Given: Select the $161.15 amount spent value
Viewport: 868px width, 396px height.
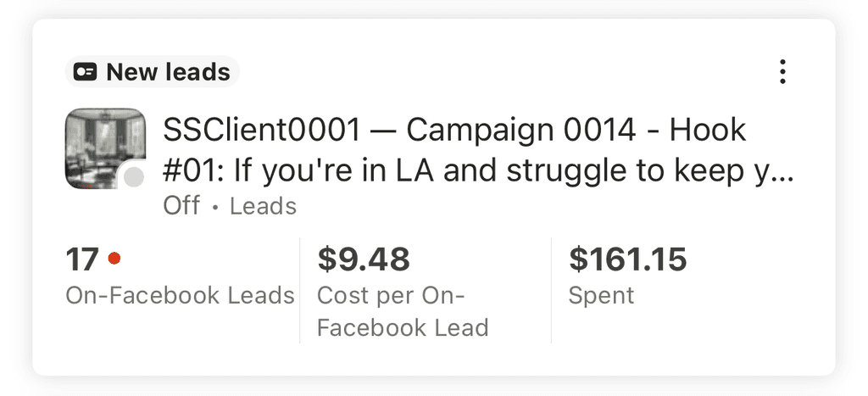Looking at the screenshot, I should 627,259.
